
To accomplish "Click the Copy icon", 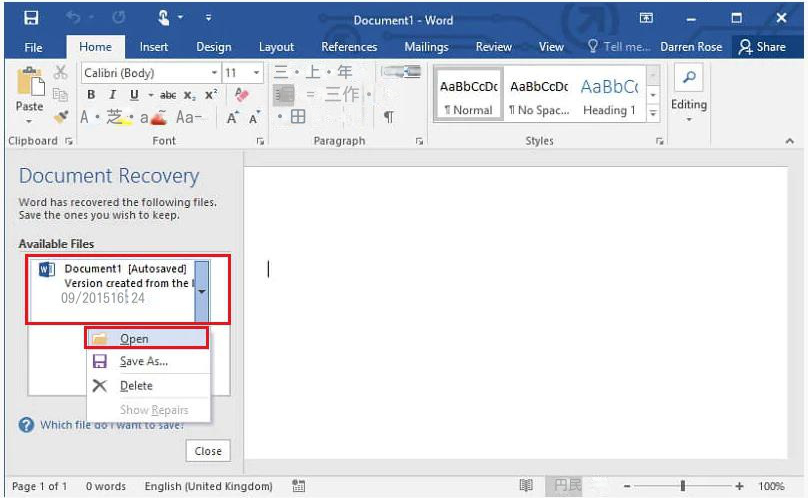I will [x=60, y=94].
